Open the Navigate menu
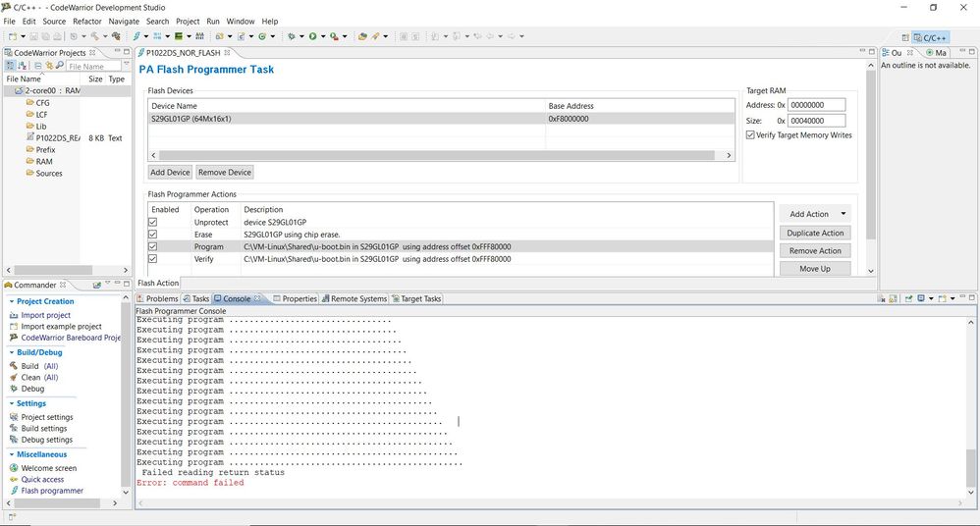The height and width of the screenshot is (526, 980). click(124, 22)
